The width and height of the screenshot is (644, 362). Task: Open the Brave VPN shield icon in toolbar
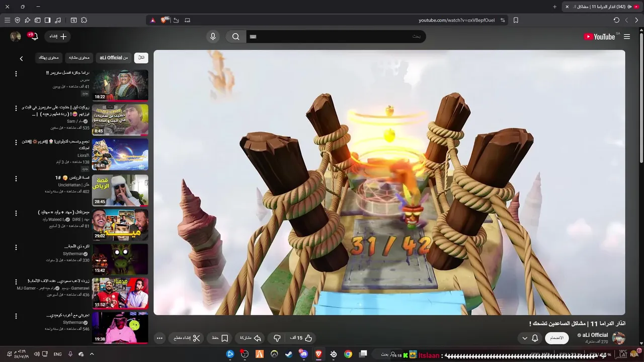(17, 20)
